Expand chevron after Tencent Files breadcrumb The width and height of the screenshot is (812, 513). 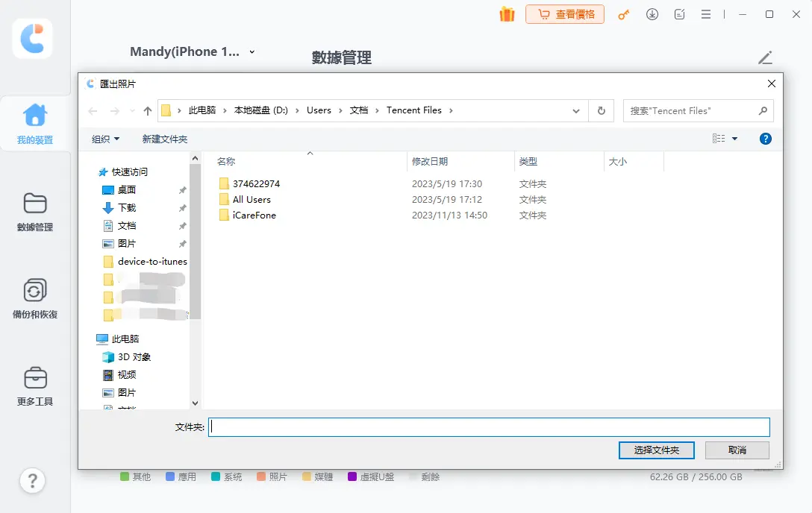451,110
